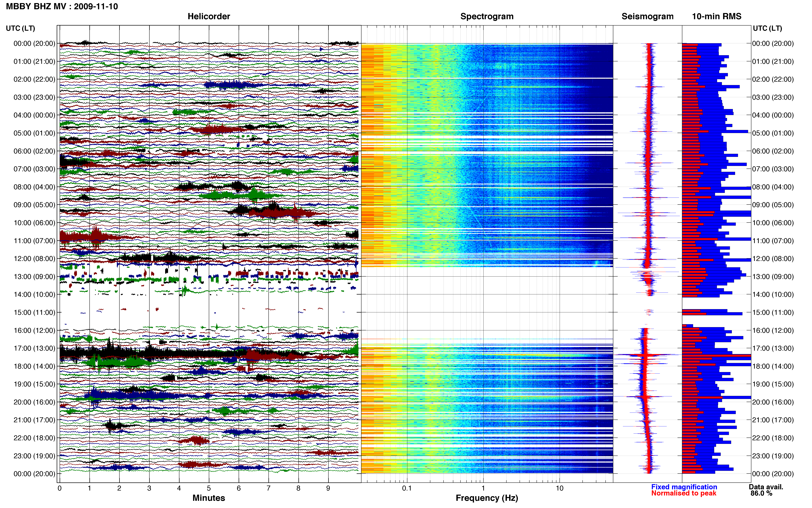Image resolution: width=812 pixels, height=508 pixels.
Task: Click the '0' tick on the Minutes axis
Action: (59, 488)
